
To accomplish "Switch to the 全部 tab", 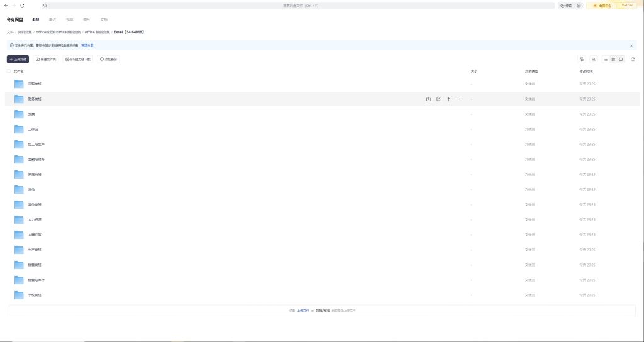I will [x=36, y=19].
